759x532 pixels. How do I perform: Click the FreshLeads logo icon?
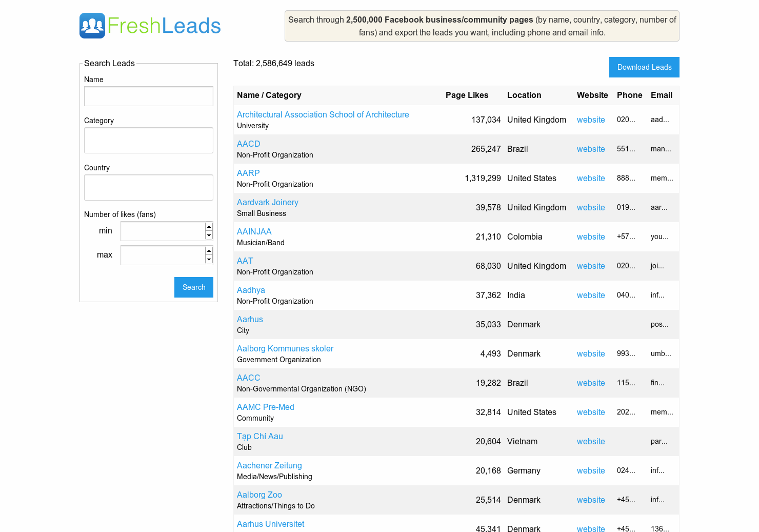coord(92,25)
